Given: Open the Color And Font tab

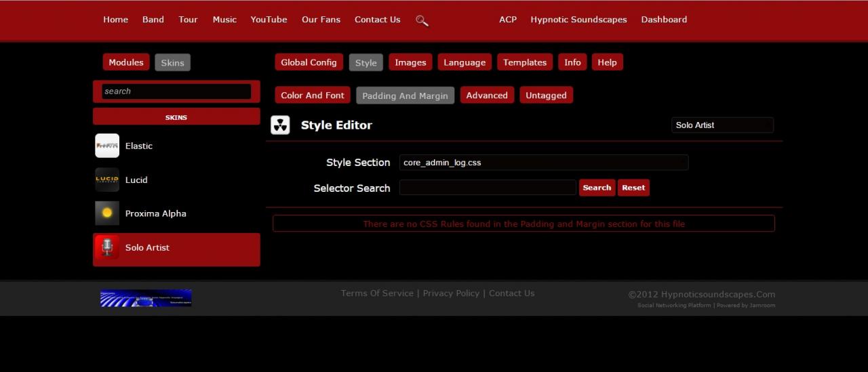Looking at the screenshot, I should (x=313, y=96).
